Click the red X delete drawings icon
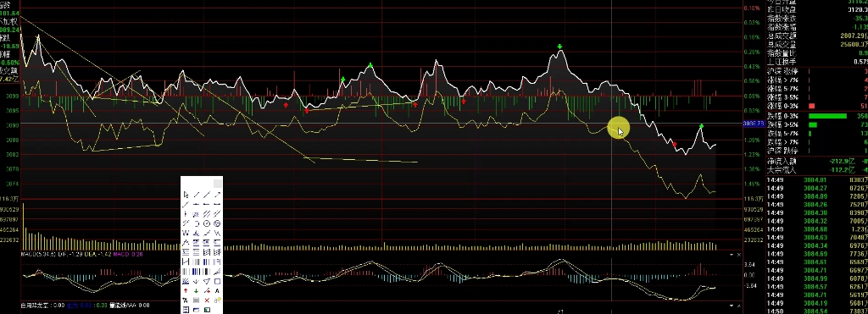868x314 pixels. [x=207, y=300]
